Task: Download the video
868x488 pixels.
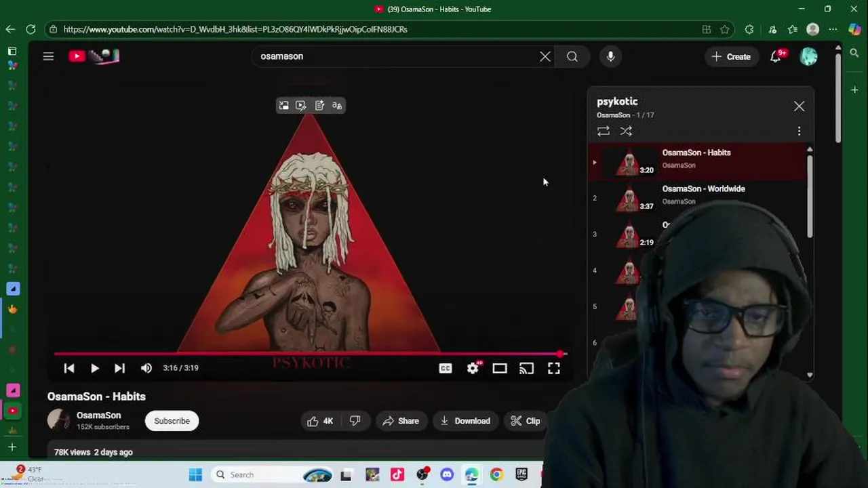Action: pyautogui.click(x=465, y=421)
